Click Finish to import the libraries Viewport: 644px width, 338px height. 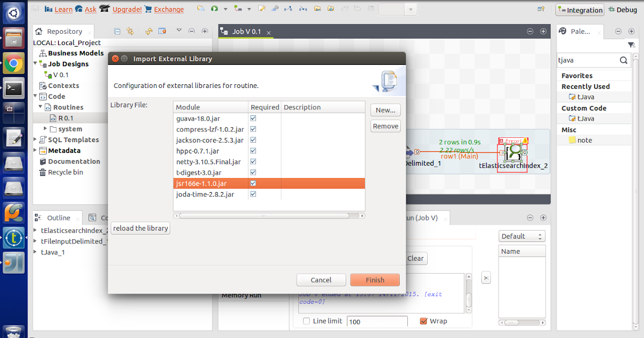coord(375,280)
